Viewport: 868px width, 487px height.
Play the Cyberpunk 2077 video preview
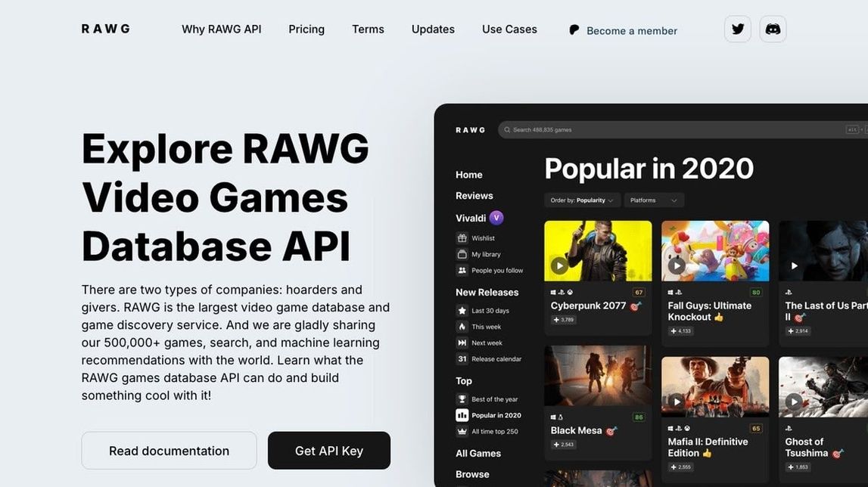click(x=559, y=265)
